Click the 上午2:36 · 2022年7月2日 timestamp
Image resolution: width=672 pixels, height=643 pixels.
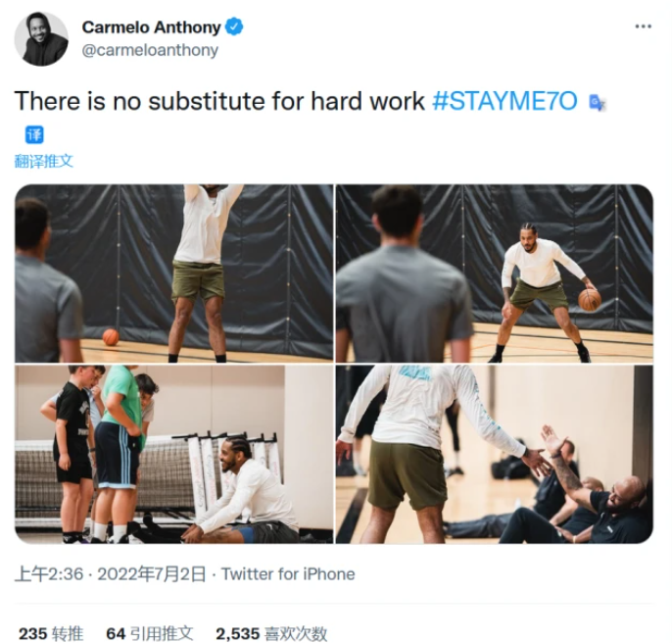coord(110,574)
